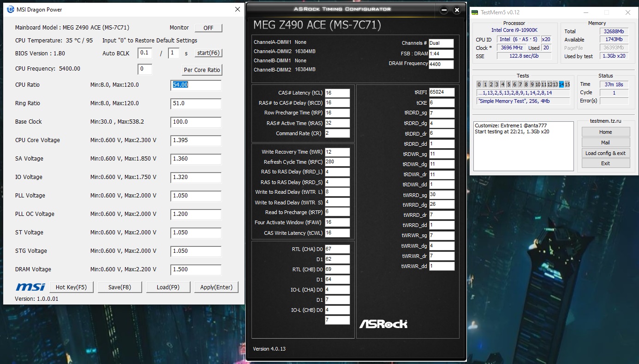Viewport: 639px width, 364px height.
Task: Click the restore-default field showing 0
Action: coord(145,70)
